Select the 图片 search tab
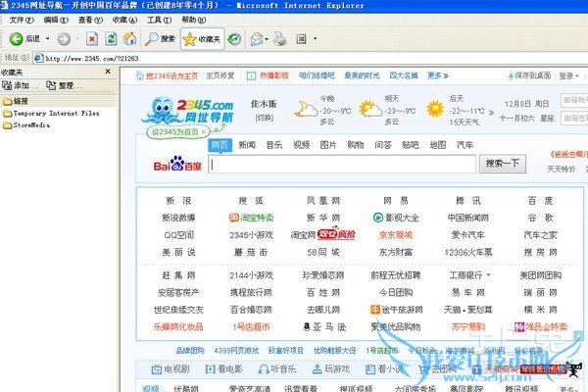This screenshot has width=588, height=392. 328,145
